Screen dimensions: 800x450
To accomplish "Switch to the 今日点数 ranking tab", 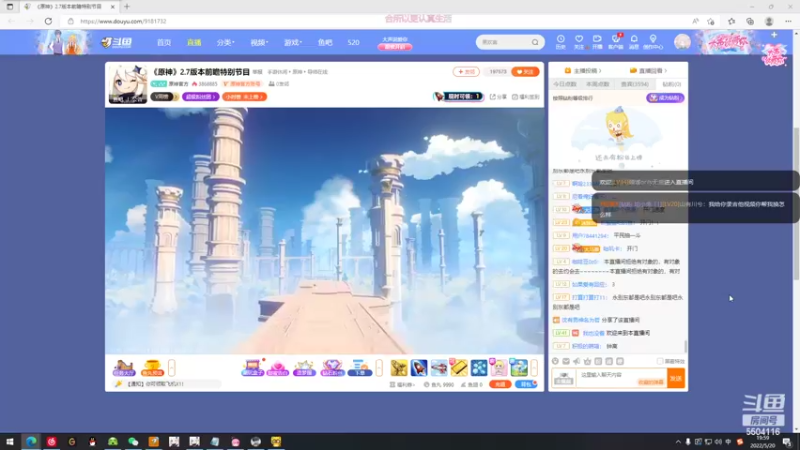I will pos(565,84).
